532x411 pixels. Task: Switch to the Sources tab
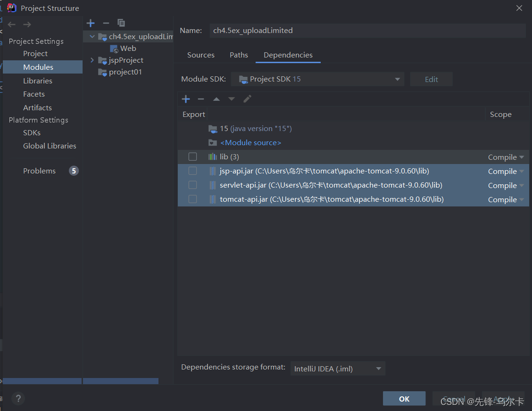click(200, 55)
